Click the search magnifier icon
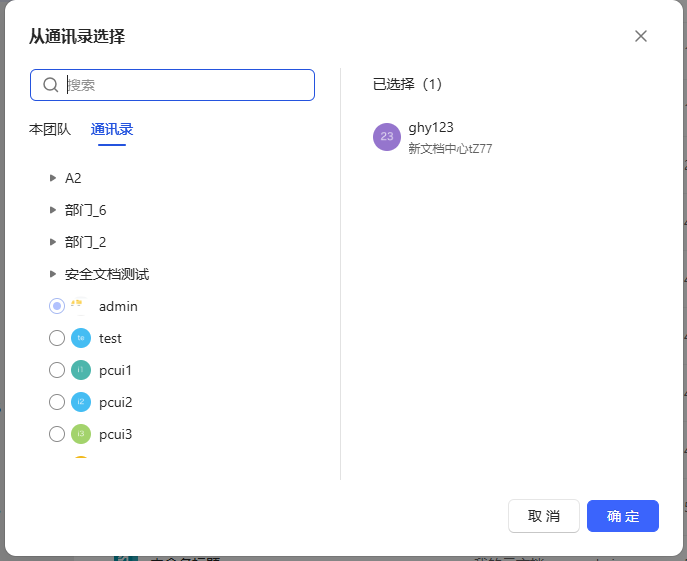 [50, 85]
